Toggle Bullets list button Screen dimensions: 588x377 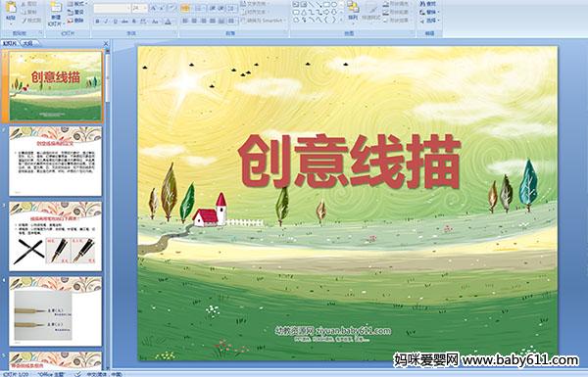(185, 8)
